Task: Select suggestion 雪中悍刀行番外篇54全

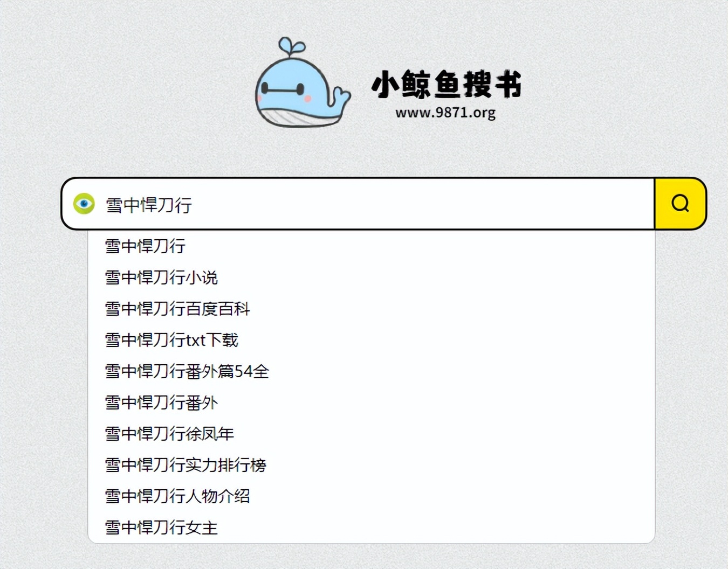Action: [371, 371]
